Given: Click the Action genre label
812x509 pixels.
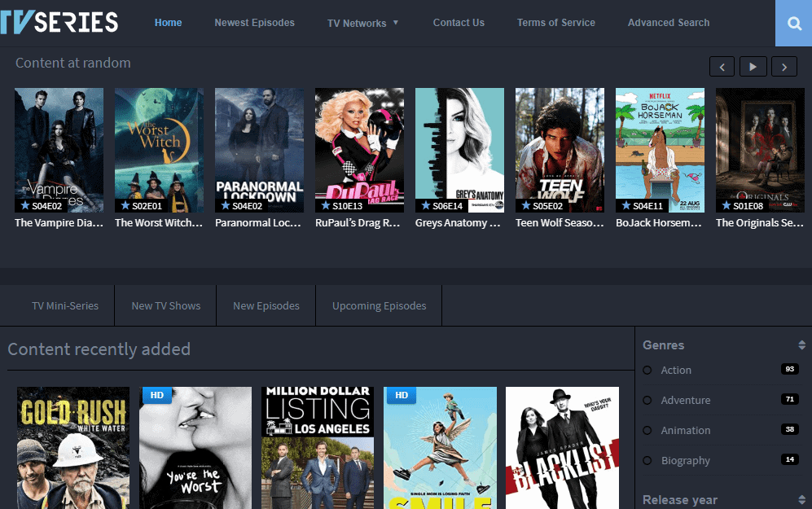Looking at the screenshot, I should click(x=676, y=371).
